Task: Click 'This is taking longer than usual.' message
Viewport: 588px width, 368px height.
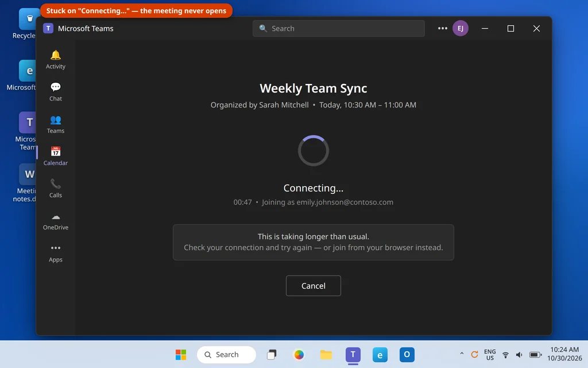Action: click(314, 236)
